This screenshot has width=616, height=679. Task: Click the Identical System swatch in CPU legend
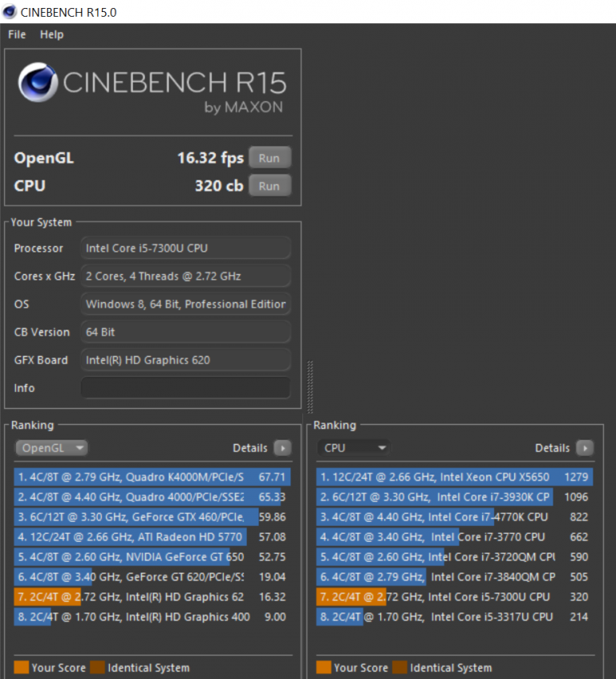pos(399,667)
